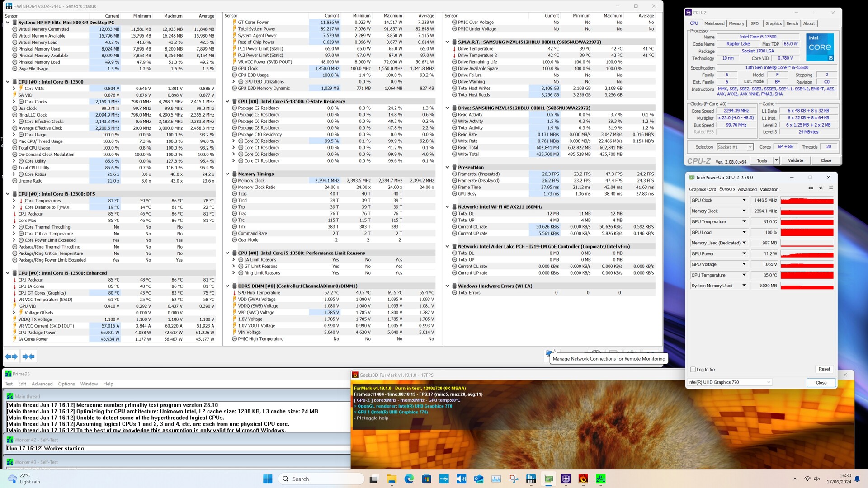Image resolution: width=868 pixels, height=488 pixels.
Task: Click the Reset button in GPU-Z
Action: click(x=824, y=369)
